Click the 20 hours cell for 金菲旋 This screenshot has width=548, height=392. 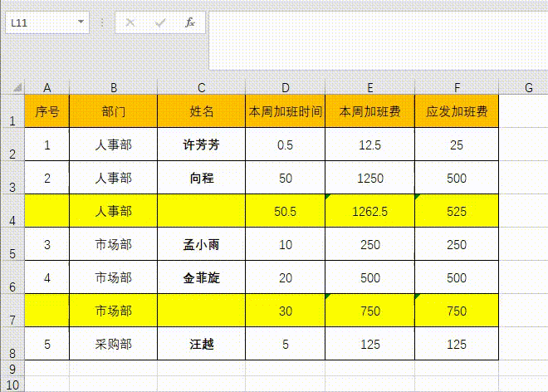tap(285, 277)
